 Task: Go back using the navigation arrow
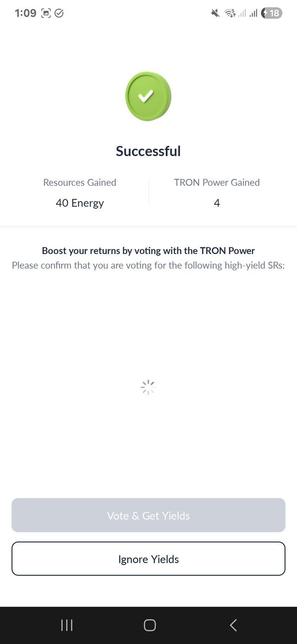pyautogui.click(x=233, y=625)
